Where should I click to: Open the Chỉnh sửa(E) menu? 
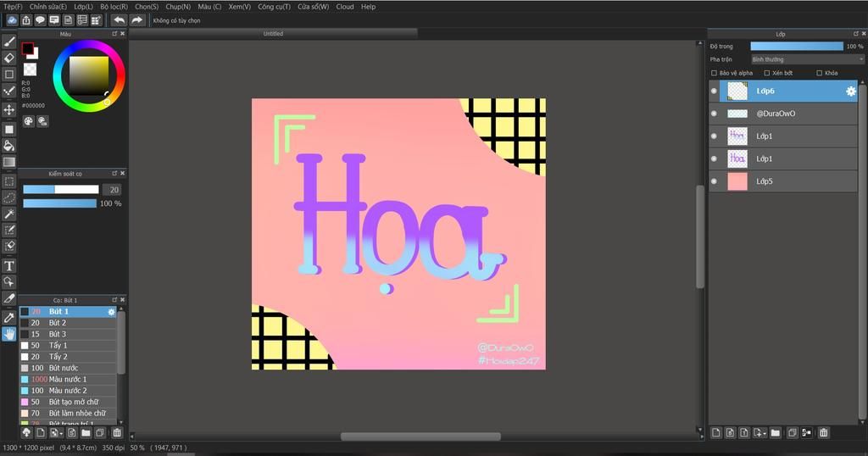coord(48,7)
